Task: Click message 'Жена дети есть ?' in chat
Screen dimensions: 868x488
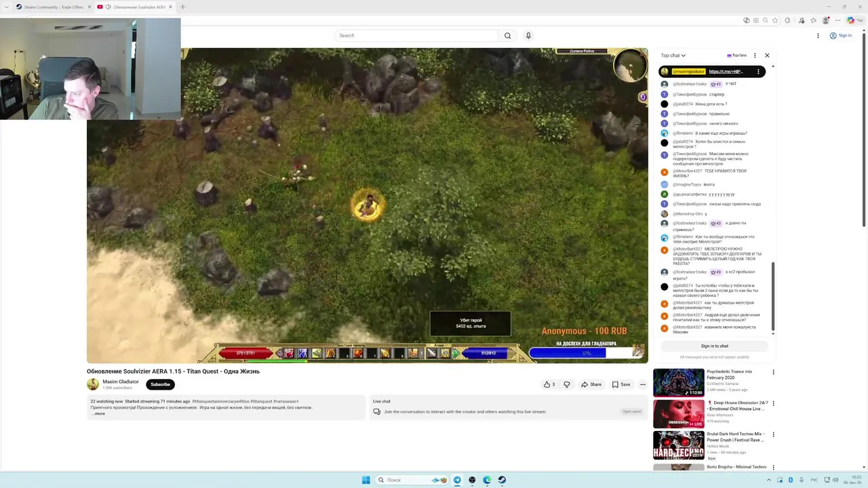Action: [x=711, y=104]
